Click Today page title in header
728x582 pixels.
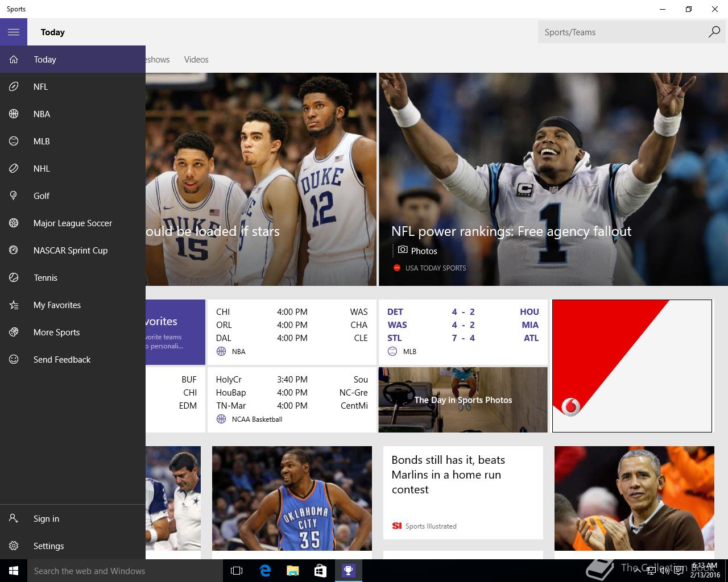[52, 32]
